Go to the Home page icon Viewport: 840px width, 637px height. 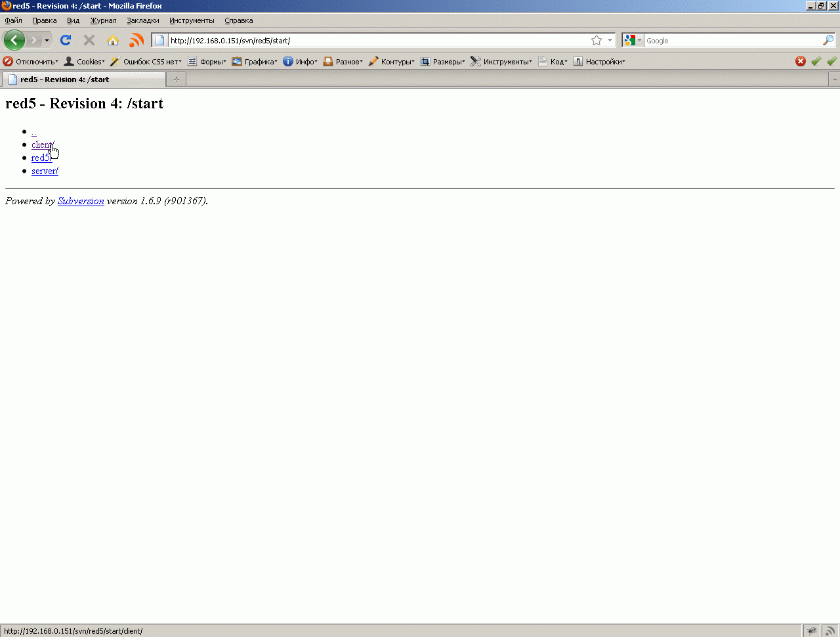[113, 40]
